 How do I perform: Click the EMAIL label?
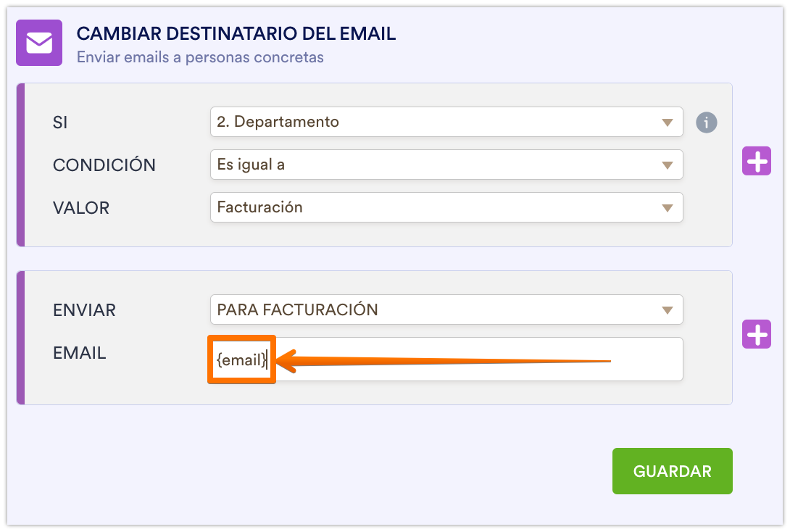[x=80, y=353]
